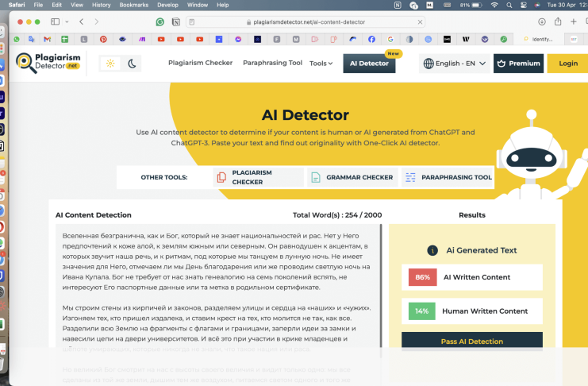Open the File menu
The image size is (588, 386).
coord(38,5)
